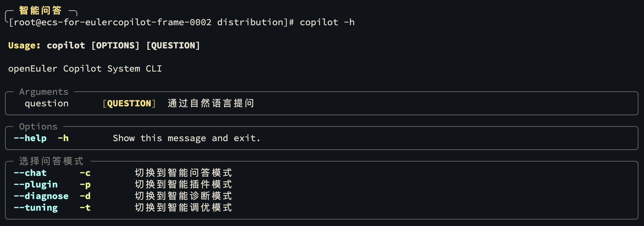This screenshot has width=644, height=226.
Task: Click the 切换到智能插件模式 description
Action: pyautogui.click(x=183, y=185)
